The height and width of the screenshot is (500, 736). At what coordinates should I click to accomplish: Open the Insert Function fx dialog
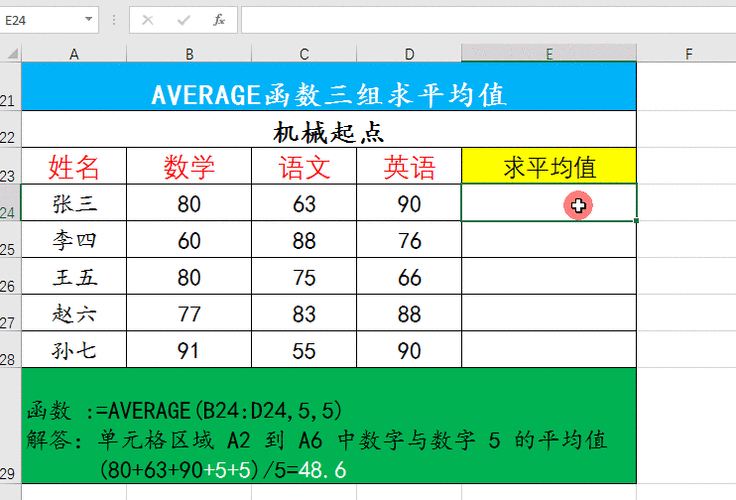point(219,20)
